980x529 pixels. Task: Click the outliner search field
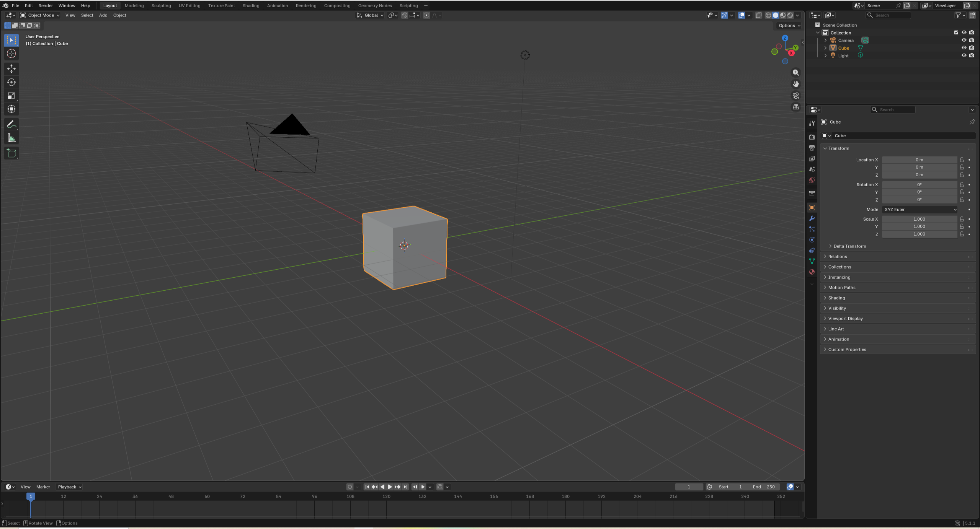click(x=888, y=15)
